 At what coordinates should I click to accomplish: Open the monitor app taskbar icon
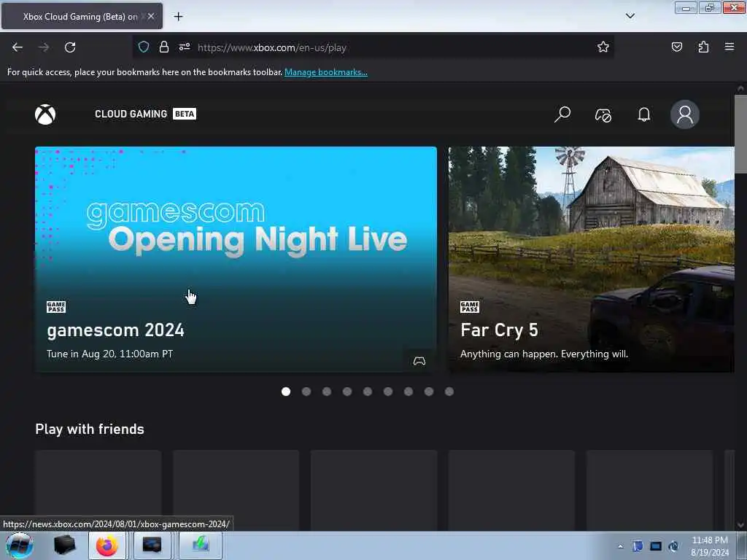[x=152, y=545]
